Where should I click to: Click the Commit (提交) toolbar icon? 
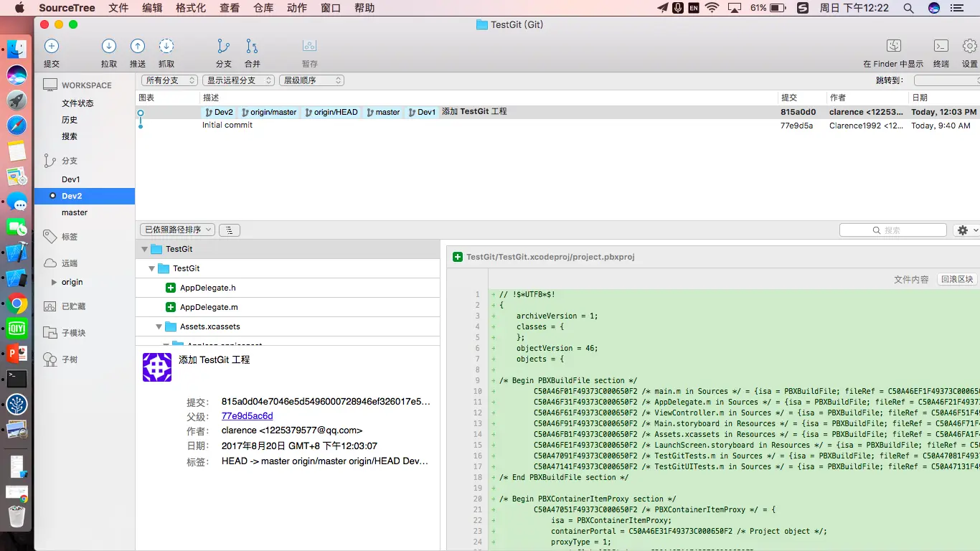point(52,47)
